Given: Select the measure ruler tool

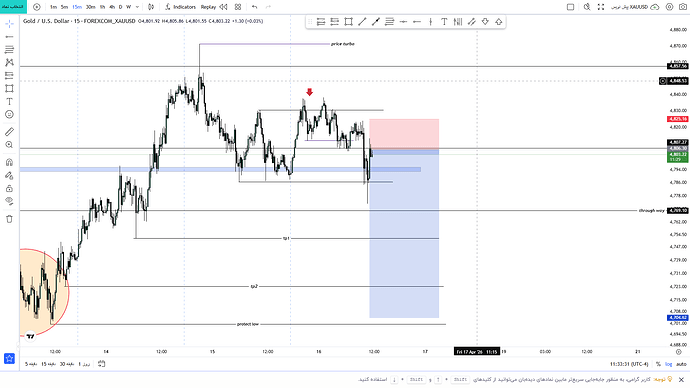Looking at the screenshot, I should pos(9,132).
